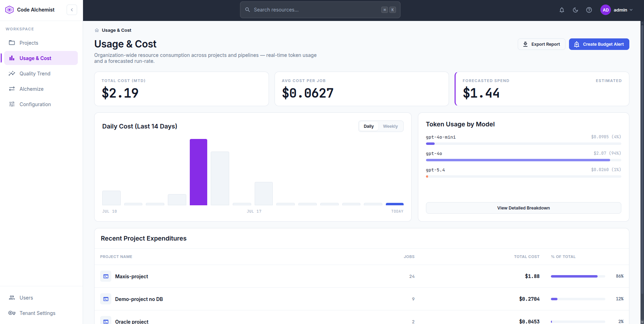The image size is (644, 324).
Task: Click the Configuration sliders icon
Action: tap(12, 104)
